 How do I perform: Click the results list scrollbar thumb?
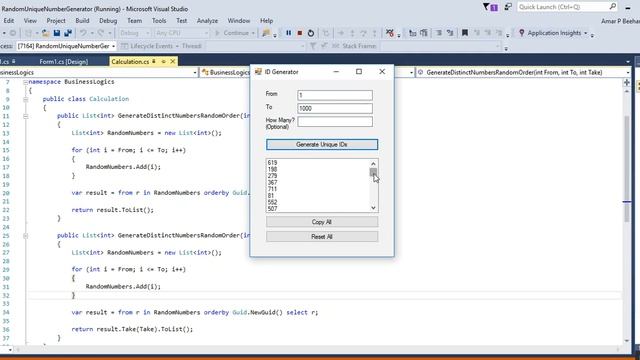[373, 172]
